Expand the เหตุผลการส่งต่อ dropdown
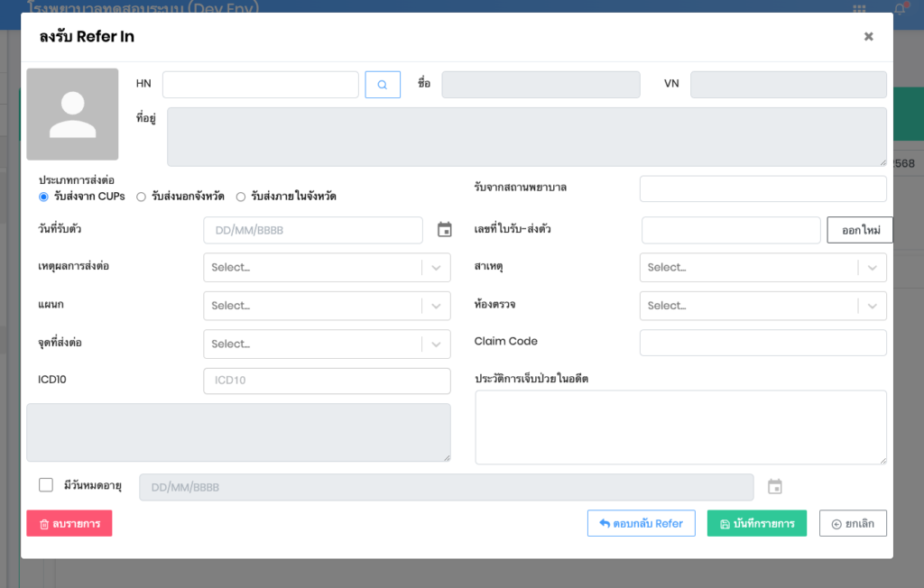This screenshot has height=588, width=924. click(x=327, y=268)
